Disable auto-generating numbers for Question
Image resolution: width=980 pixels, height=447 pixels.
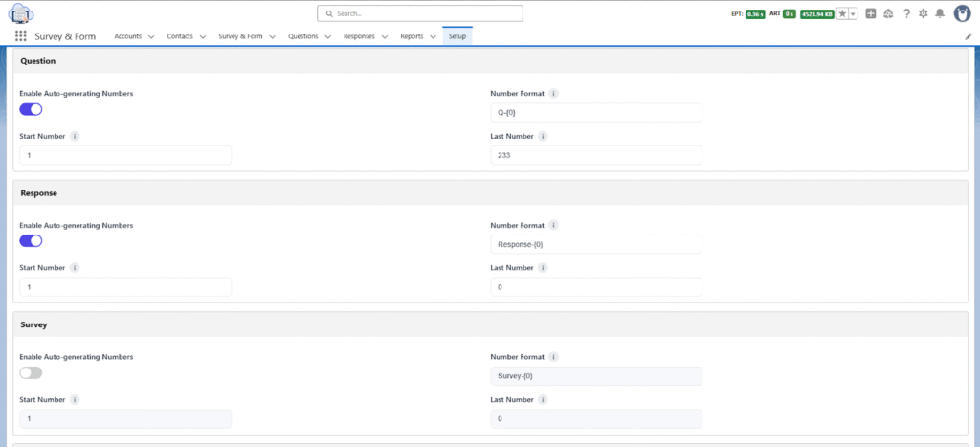coord(31,109)
